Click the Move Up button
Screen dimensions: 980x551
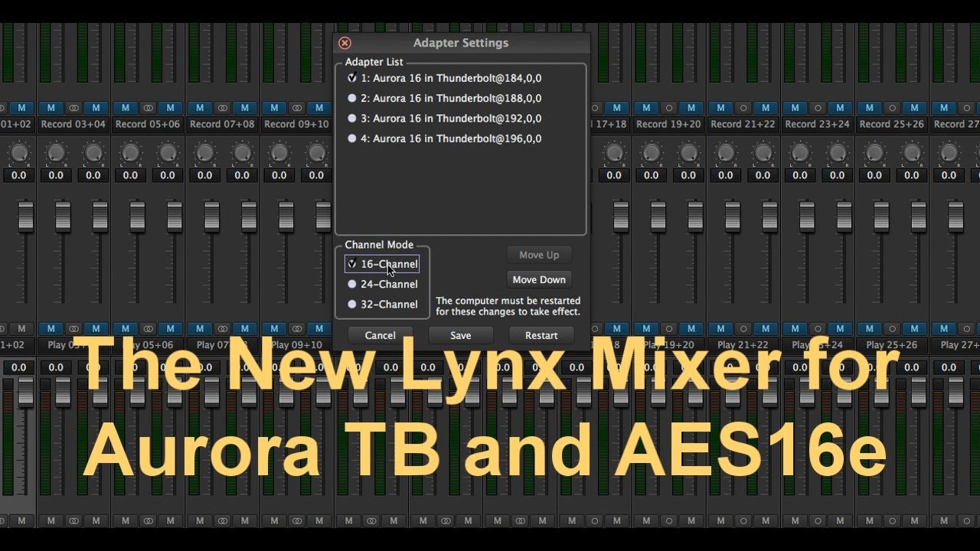click(539, 255)
